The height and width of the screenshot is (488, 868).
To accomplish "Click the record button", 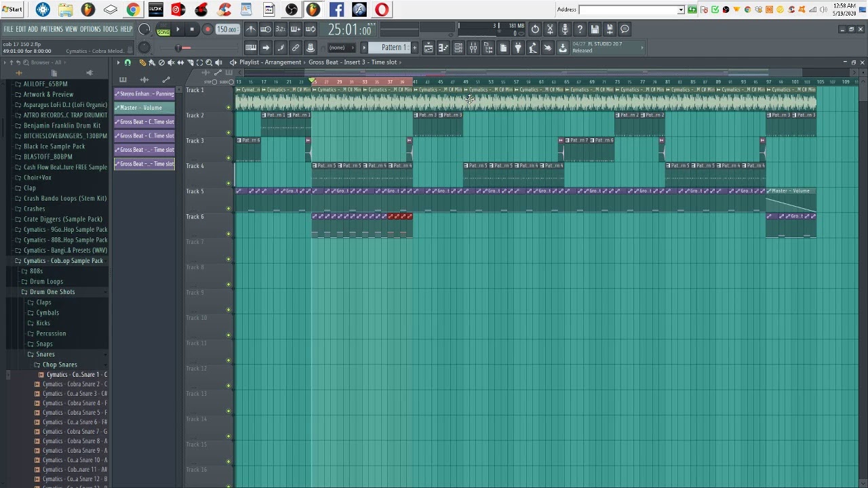I will (x=208, y=29).
